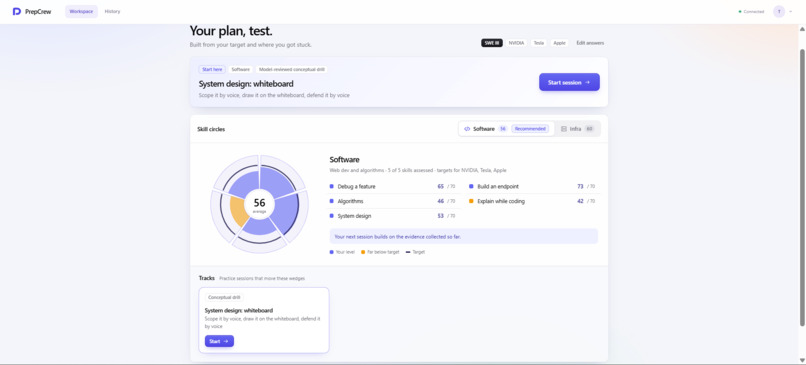
Task: Select the NVIDIA chip
Action: point(516,43)
